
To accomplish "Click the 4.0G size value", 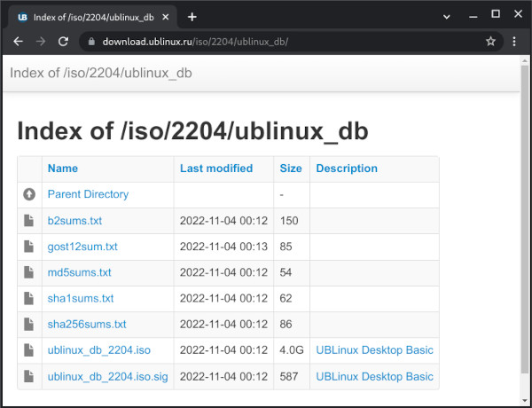I will [292, 350].
